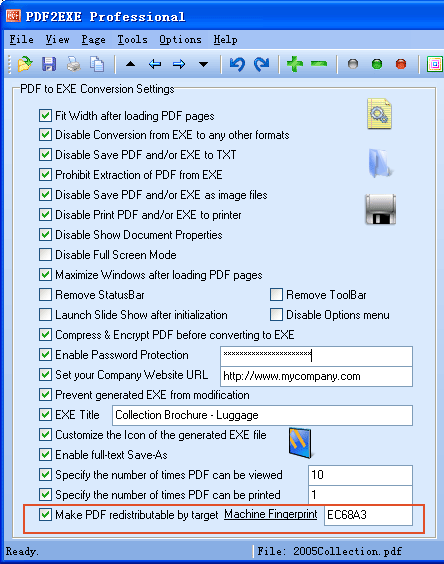Open the View menu
Image resolution: width=444 pixels, height=564 pixels.
coord(58,40)
